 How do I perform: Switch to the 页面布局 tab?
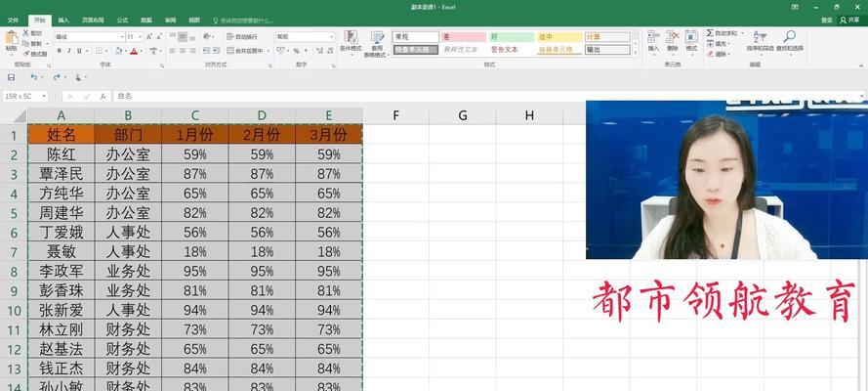click(x=93, y=21)
